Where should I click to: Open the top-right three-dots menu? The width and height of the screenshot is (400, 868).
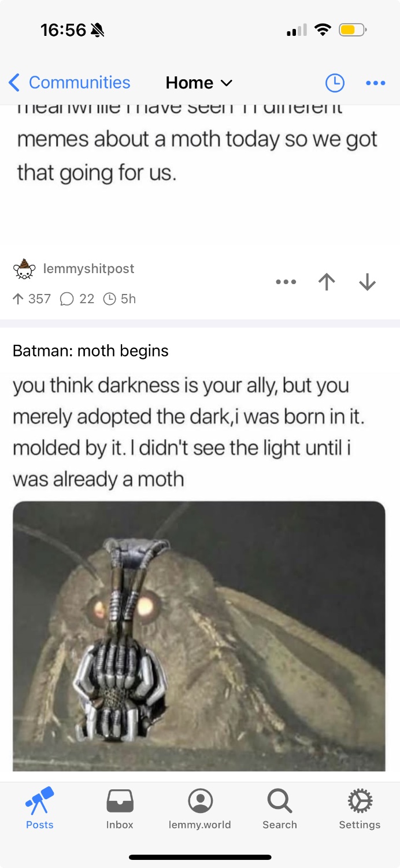376,83
